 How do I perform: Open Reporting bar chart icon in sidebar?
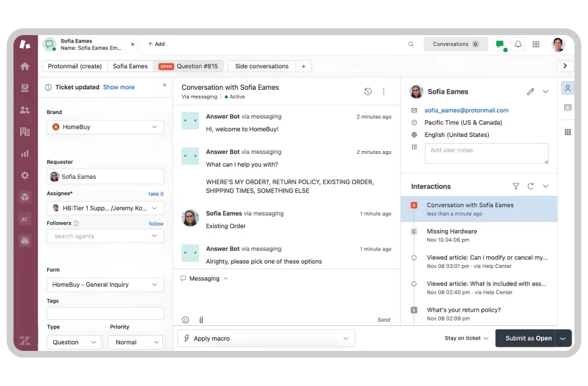coord(25,153)
